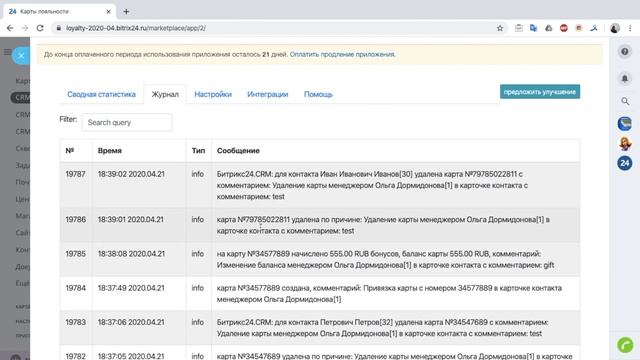Select log entry number 19786
This screenshot has height=360, width=640.
pos(76,220)
